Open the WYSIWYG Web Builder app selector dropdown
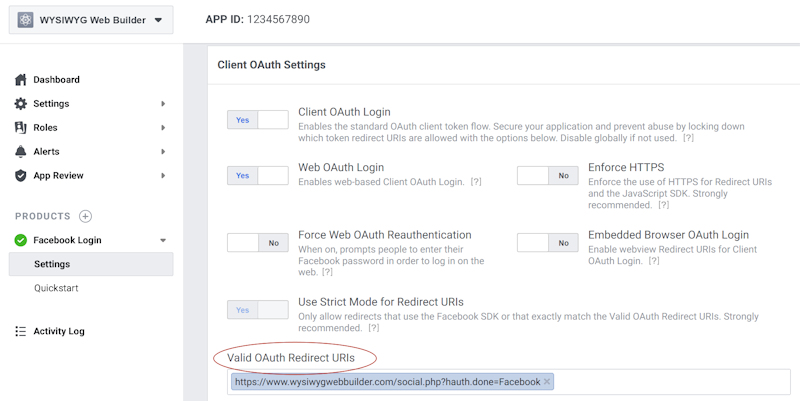The height and width of the screenshot is (401, 800). [91, 20]
